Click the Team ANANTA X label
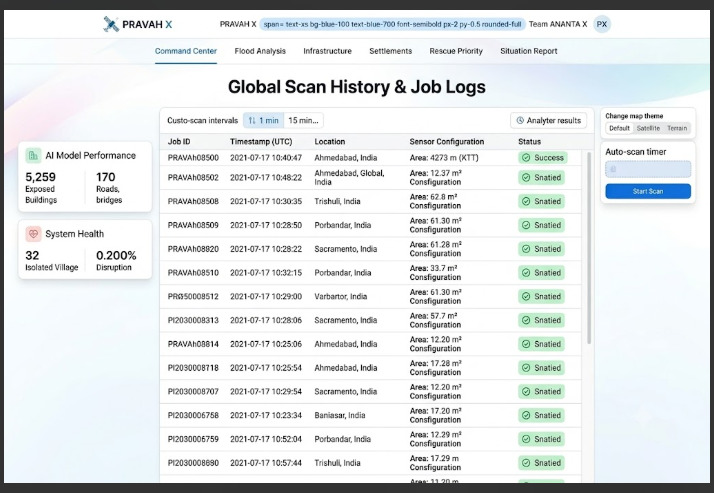The width and height of the screenshot is (714, 493). (x=558, y=24)
